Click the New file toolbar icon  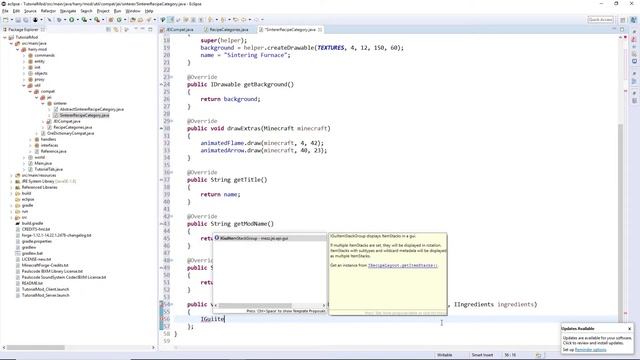(x=6, y=19)
